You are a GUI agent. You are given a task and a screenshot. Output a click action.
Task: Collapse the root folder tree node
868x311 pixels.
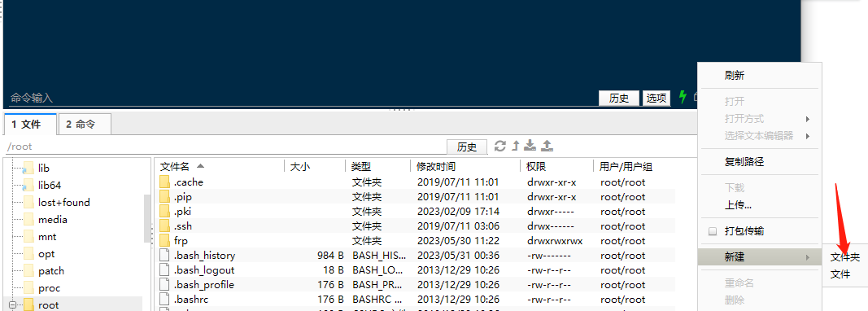(12, 305)
